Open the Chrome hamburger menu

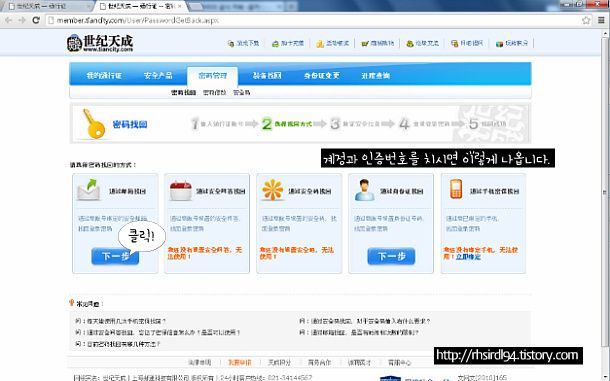pyautogui.click(x=601, y=20)
